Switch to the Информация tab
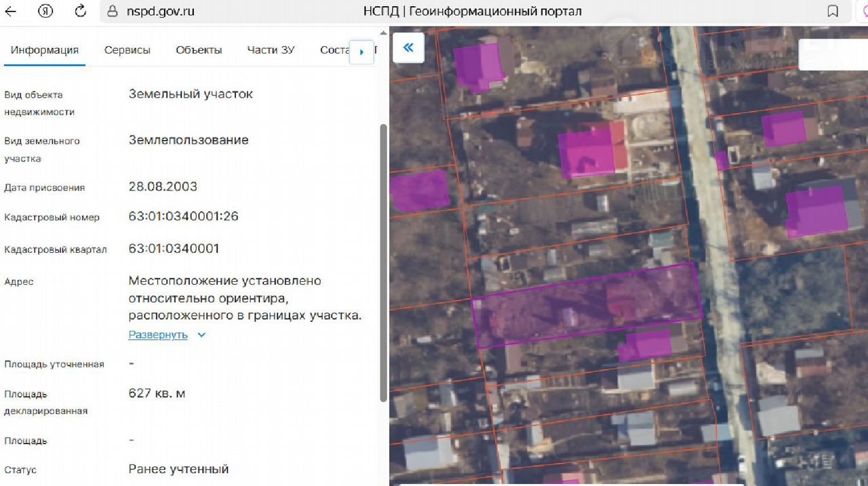This screenshot has width=868, height=486. 45,50
